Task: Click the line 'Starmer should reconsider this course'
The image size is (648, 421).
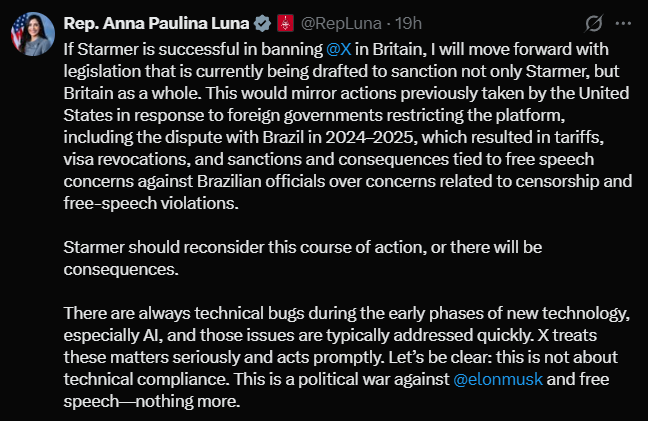Action: point(200,246)
